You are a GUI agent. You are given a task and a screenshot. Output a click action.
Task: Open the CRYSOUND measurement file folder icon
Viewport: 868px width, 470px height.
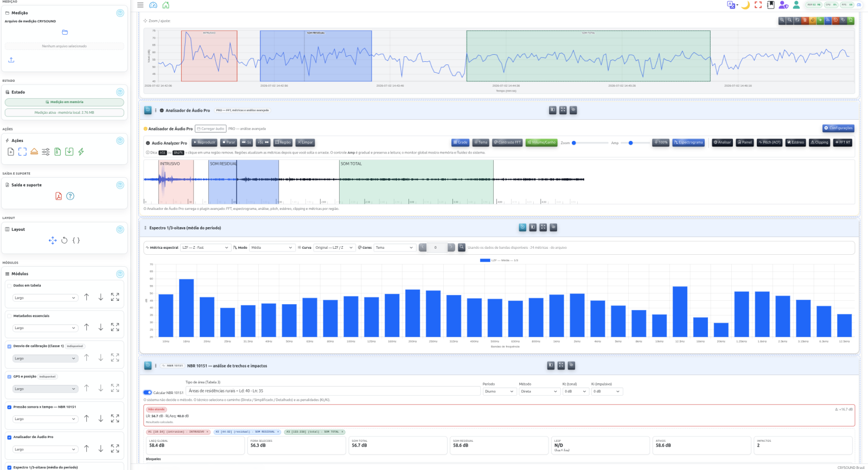tap(65, 32)
